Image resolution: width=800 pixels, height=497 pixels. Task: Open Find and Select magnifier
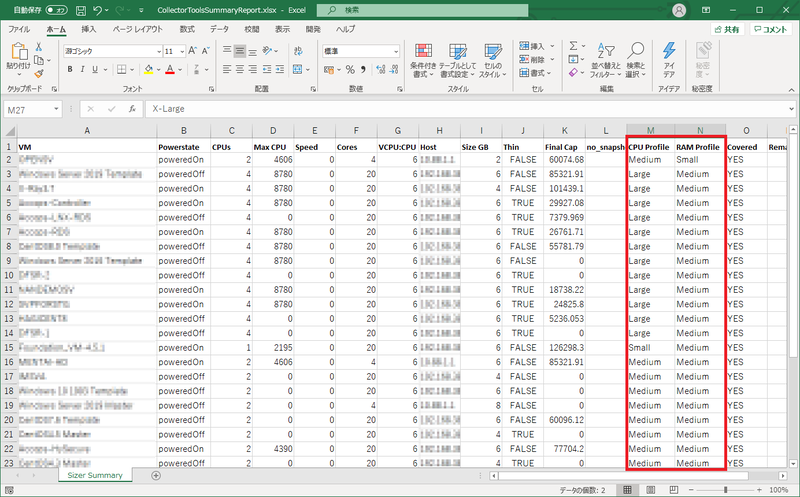[636, 60]
